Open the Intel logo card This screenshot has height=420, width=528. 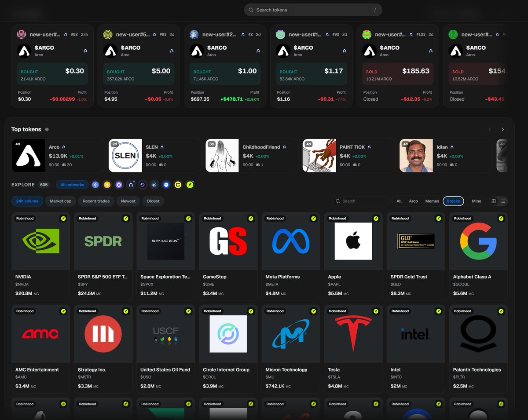[416, 334]
